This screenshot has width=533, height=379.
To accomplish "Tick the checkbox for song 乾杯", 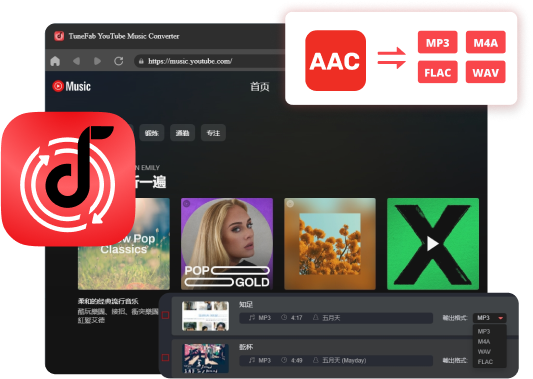I will pyautogui.click(x=166, y=358).
